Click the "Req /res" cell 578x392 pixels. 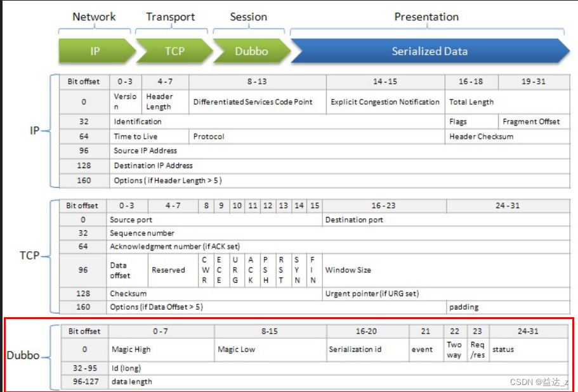pyautogui.click(x=478, y=350)
